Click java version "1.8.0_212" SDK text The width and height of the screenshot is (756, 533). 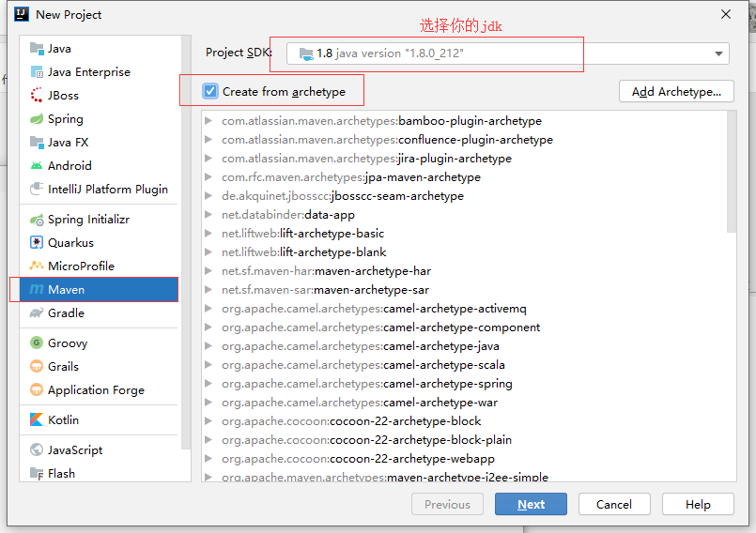click(x=400, y=53)
